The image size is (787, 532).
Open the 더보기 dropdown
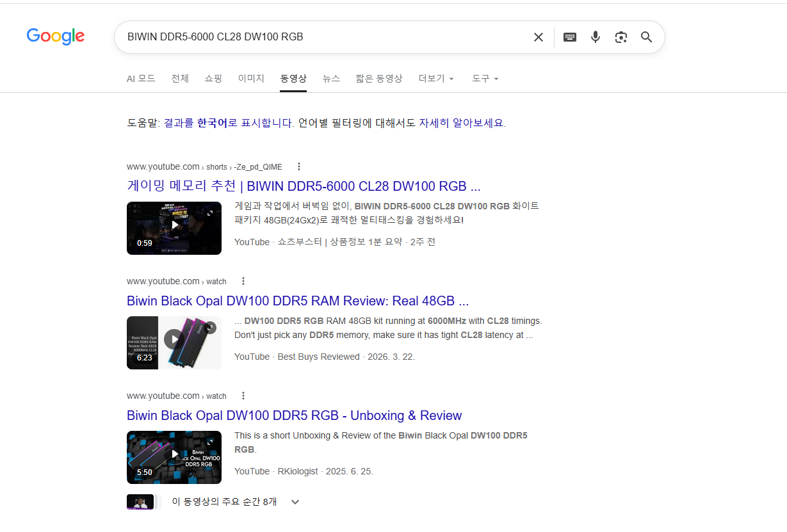(x=437, y=79)
